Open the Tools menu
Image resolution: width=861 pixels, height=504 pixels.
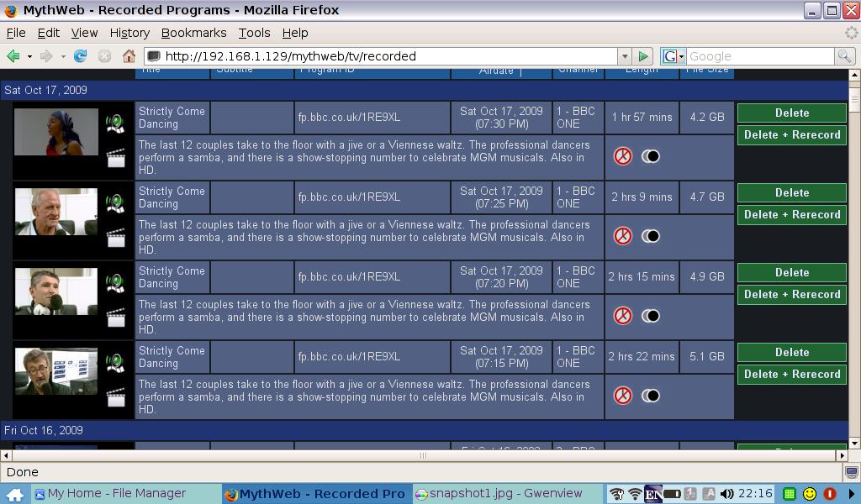coord(254,33)
